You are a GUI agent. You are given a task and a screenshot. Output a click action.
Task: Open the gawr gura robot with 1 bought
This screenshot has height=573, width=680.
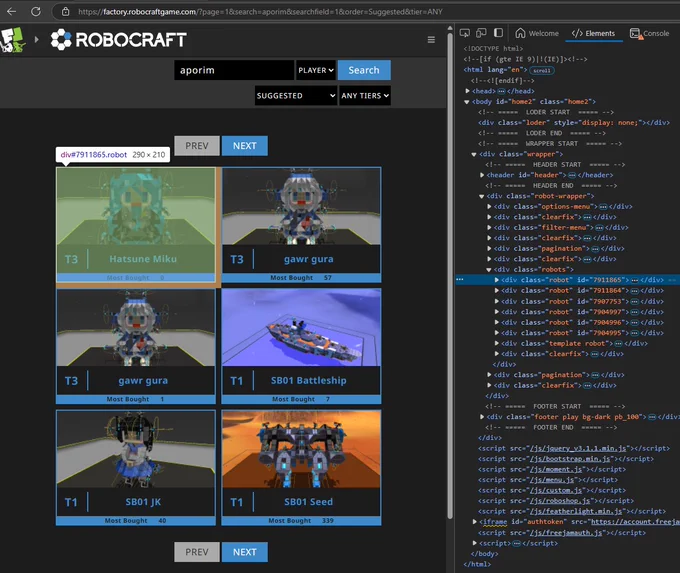coord(136,346)
